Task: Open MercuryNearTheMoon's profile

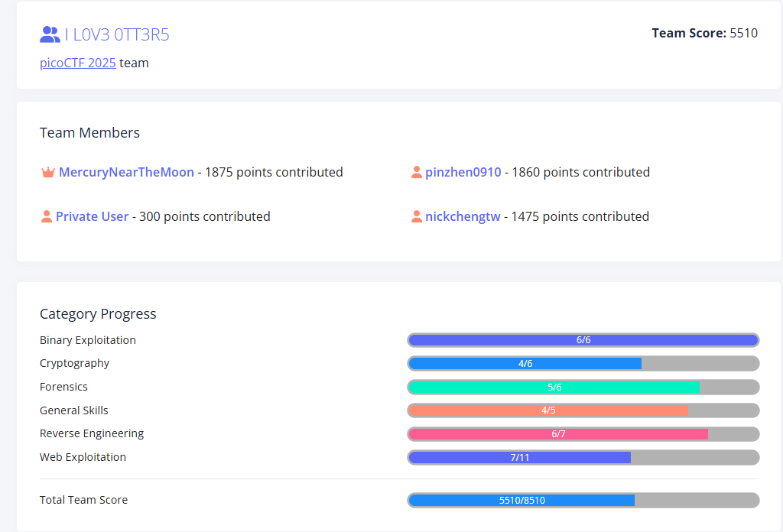Action: click(x=126, y=173)
